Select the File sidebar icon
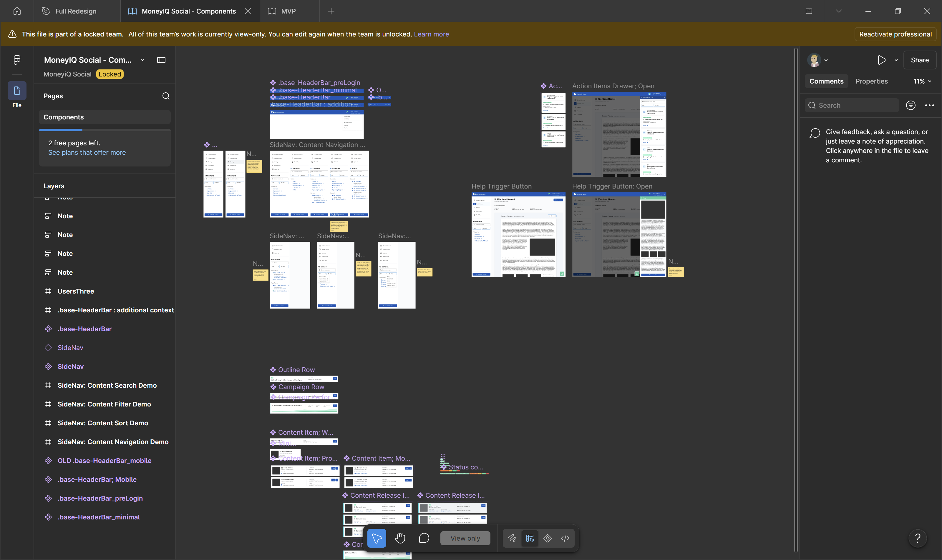 click(x=17, y=91)
